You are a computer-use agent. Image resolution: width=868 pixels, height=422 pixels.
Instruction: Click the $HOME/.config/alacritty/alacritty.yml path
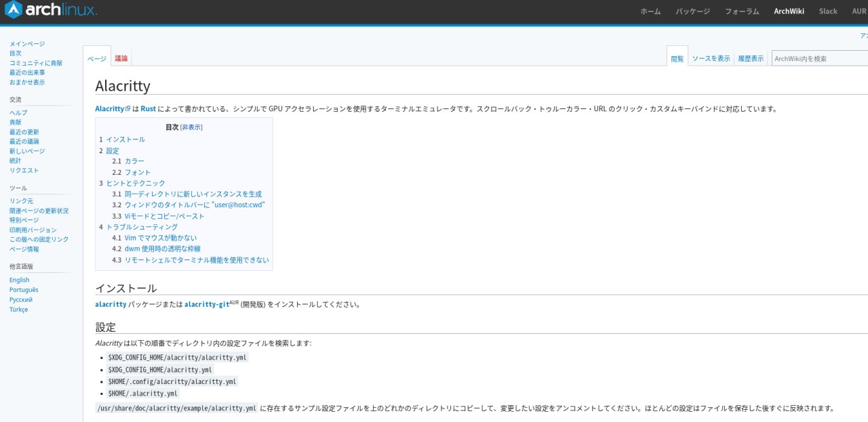172,381
